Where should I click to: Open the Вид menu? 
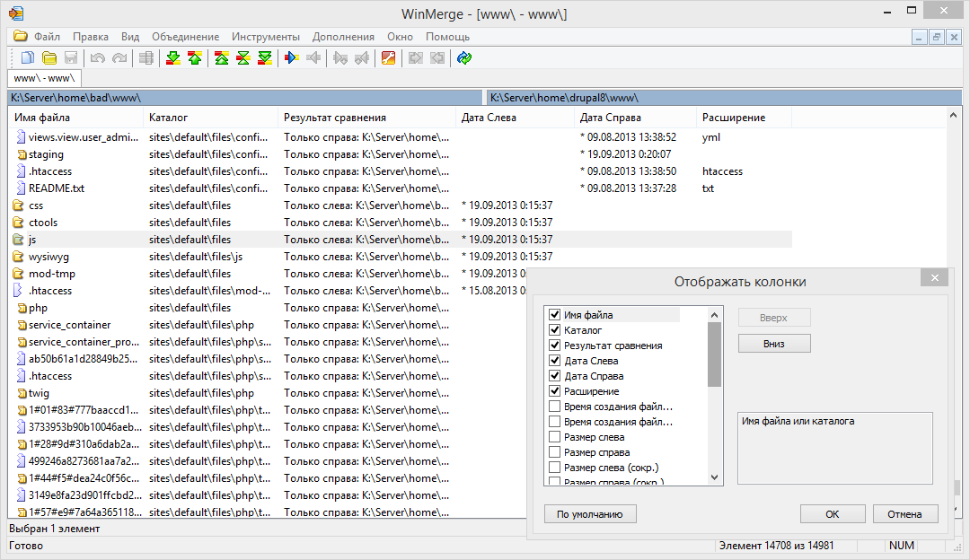tap(130, 37)
